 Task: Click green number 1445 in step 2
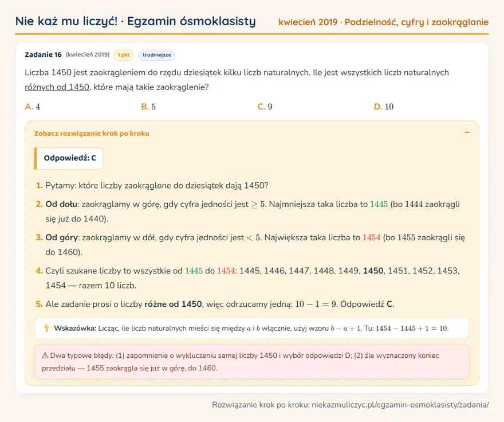point(379,204)
